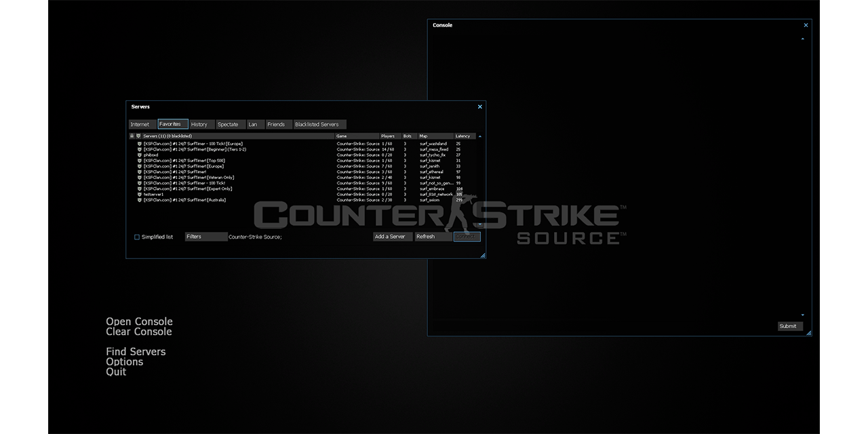868x434 pixels.
Task: Click Open Console in main menu
Action: tap(139, 321)
